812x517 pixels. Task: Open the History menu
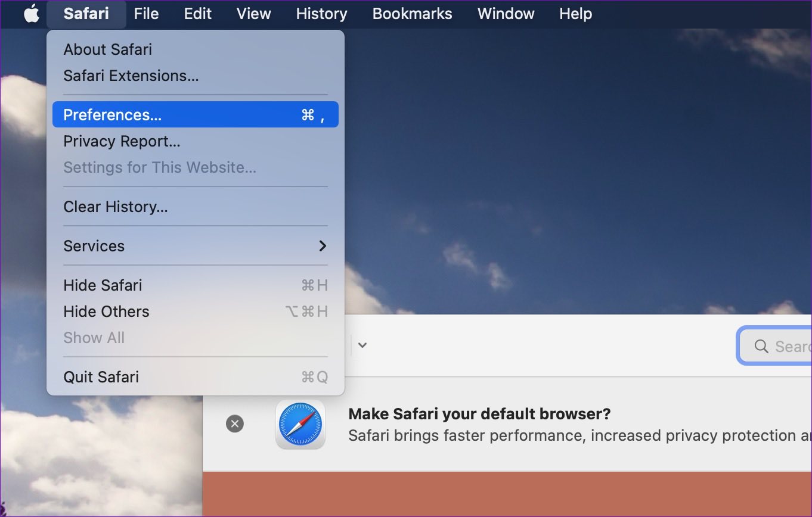(x=322, y=14)
